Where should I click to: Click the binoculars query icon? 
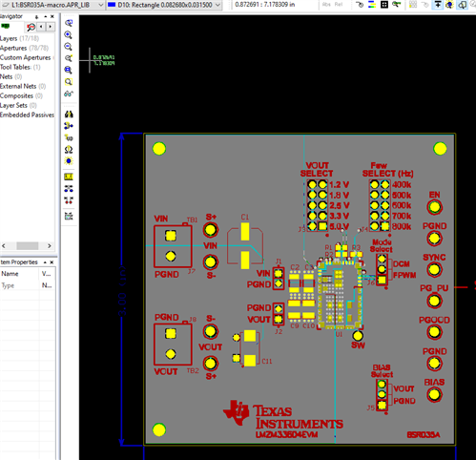click(x=69, y=115)
